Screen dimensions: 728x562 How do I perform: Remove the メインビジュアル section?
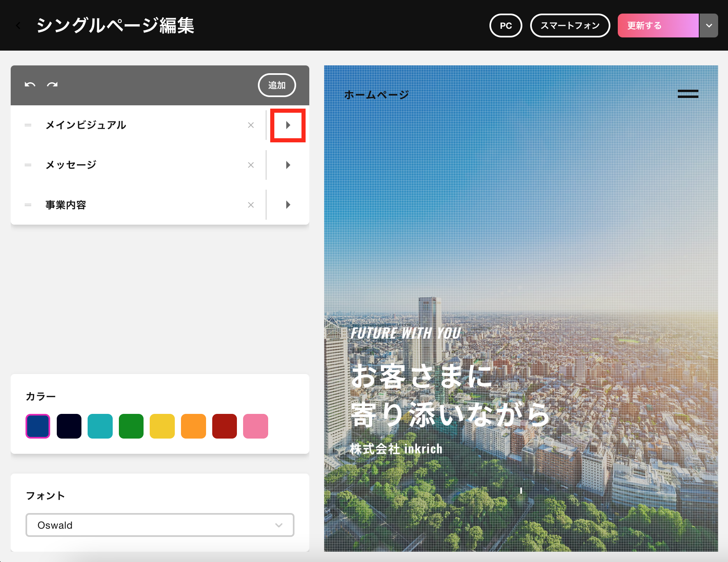pyautogui.click(x=251, y=125)
